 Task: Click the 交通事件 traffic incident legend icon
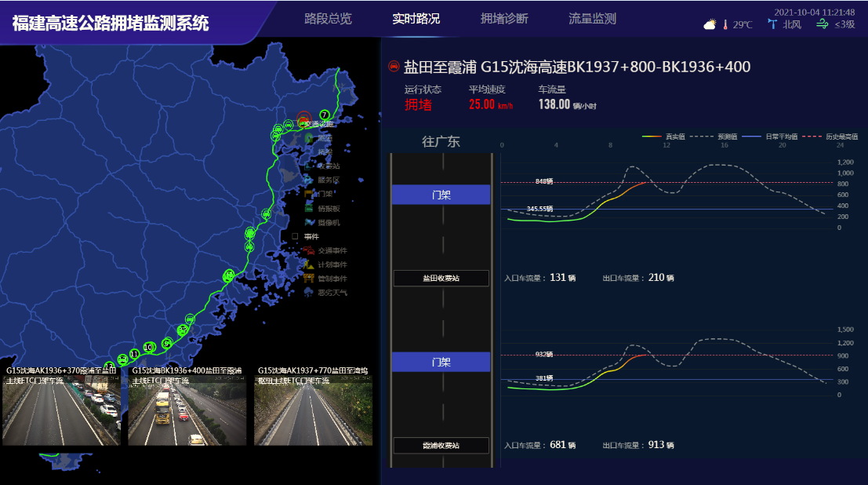(309, 250)
